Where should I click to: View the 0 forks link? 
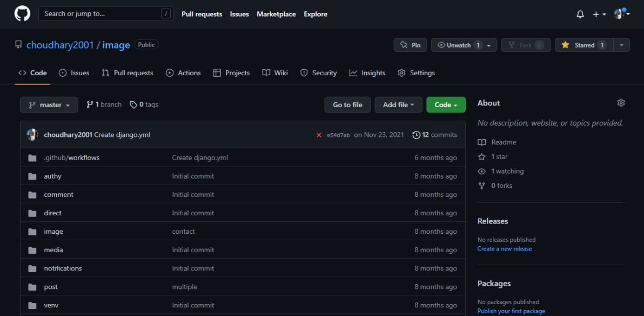(x=496, y=186)
